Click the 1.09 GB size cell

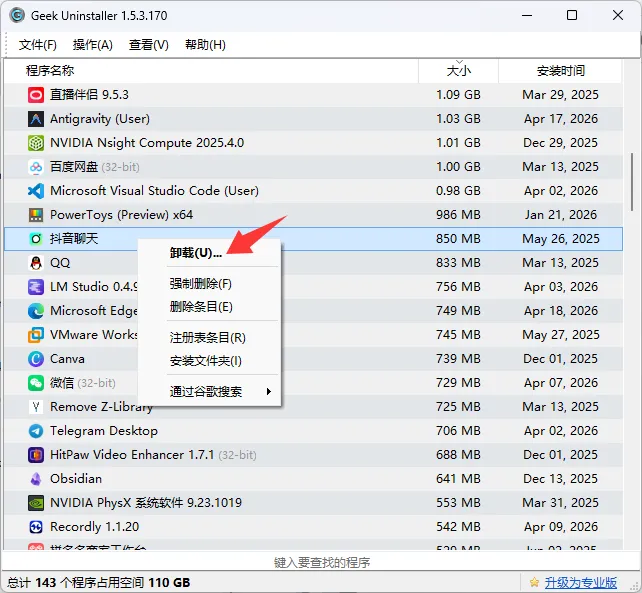tap(458, 95)
